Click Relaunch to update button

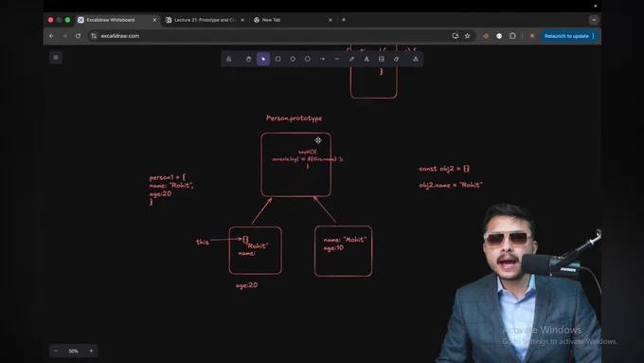pyautogui.click(x=566, y=36)
